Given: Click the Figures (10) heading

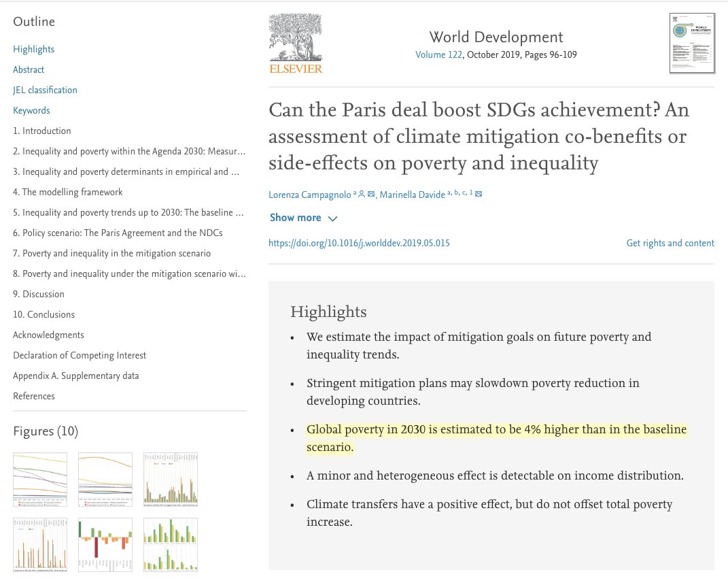Looking at the screenshot, I should [46, 432].
